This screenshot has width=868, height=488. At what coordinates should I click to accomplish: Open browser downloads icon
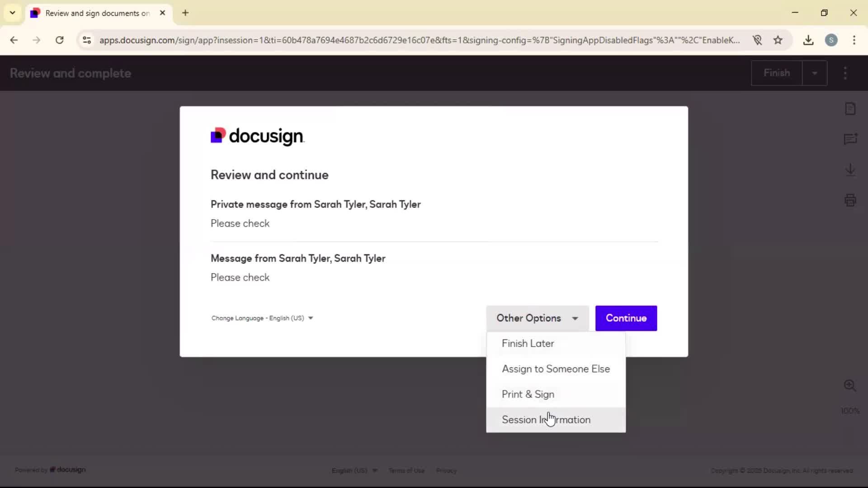(x=808, y=40)
